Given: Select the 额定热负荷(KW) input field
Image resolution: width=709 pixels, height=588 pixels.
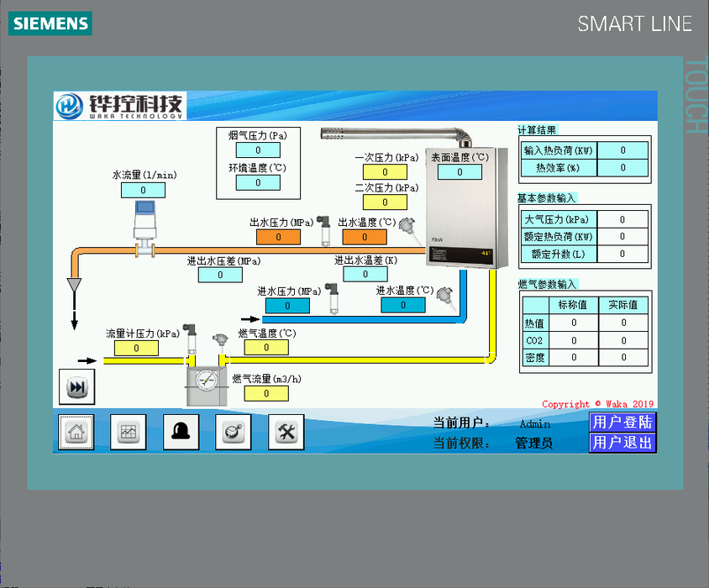Looking at the screenshot, I should coord(622,237).
